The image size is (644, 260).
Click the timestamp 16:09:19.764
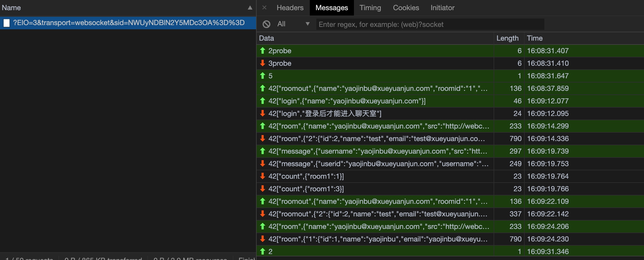(x=548, y=176)
